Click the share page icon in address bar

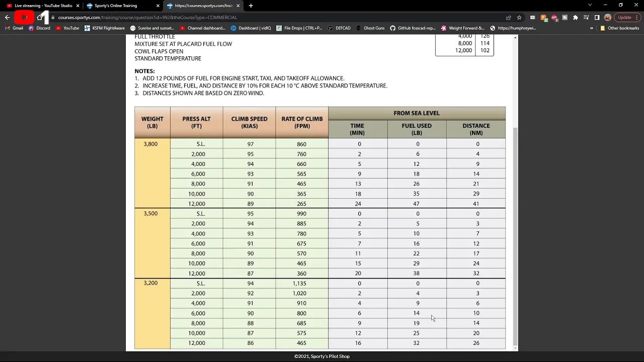509,17
